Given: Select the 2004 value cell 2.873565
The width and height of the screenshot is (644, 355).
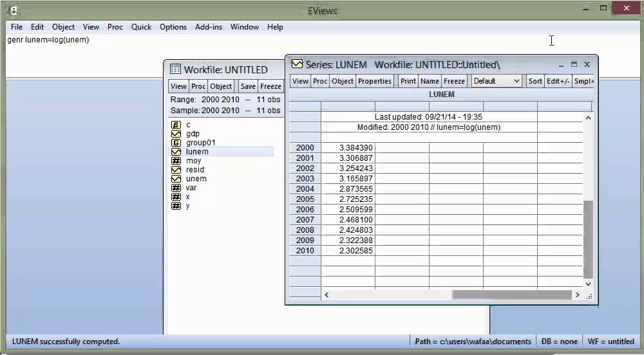Looking at the screenshot, I should pyautogui.click(x=348, y=189).
